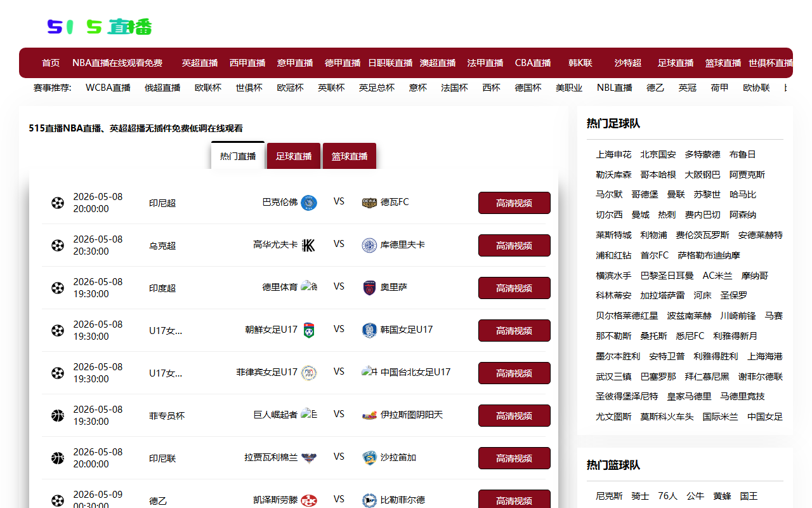
Task: Click soccer ball icon in 凯泽斯劳滕 row
Action: pyautogui.click(x=58, y=500)
